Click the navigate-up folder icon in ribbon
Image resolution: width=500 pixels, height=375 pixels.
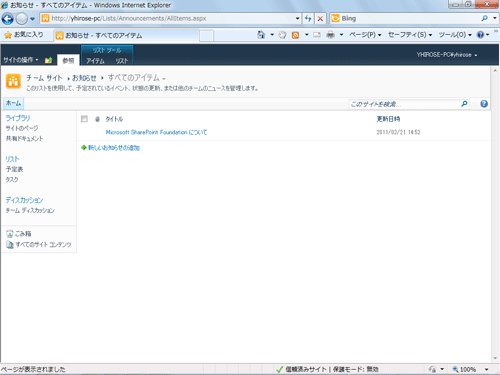pos(48,60)
